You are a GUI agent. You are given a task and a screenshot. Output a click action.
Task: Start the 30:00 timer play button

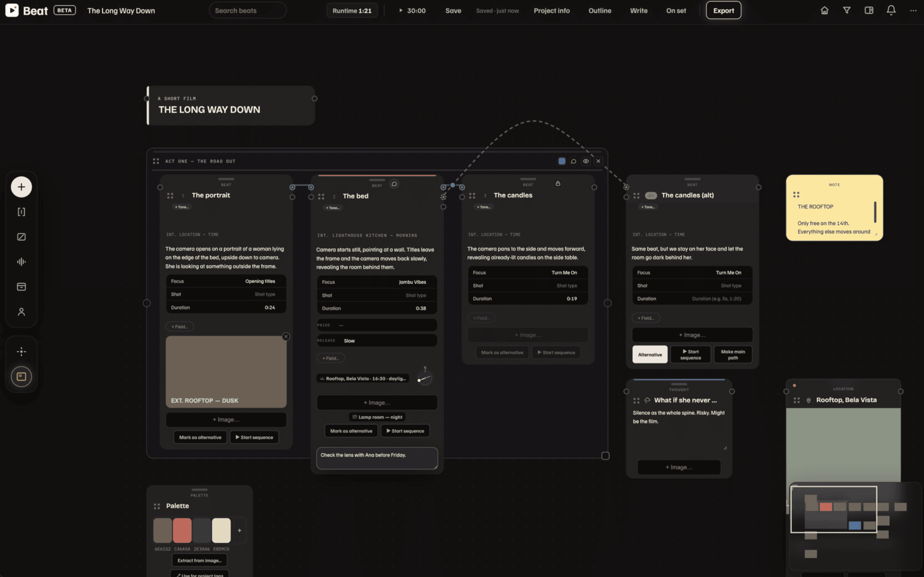(x=401, y=11)
